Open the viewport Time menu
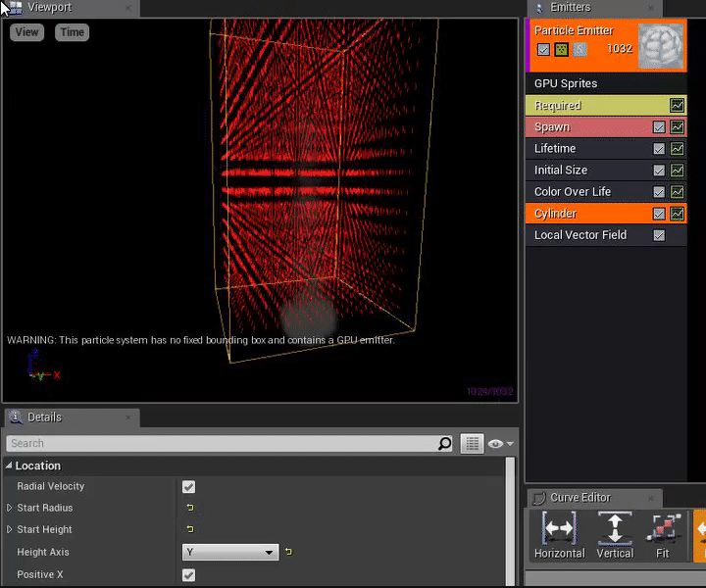The image size is (706, 588). 73,32
